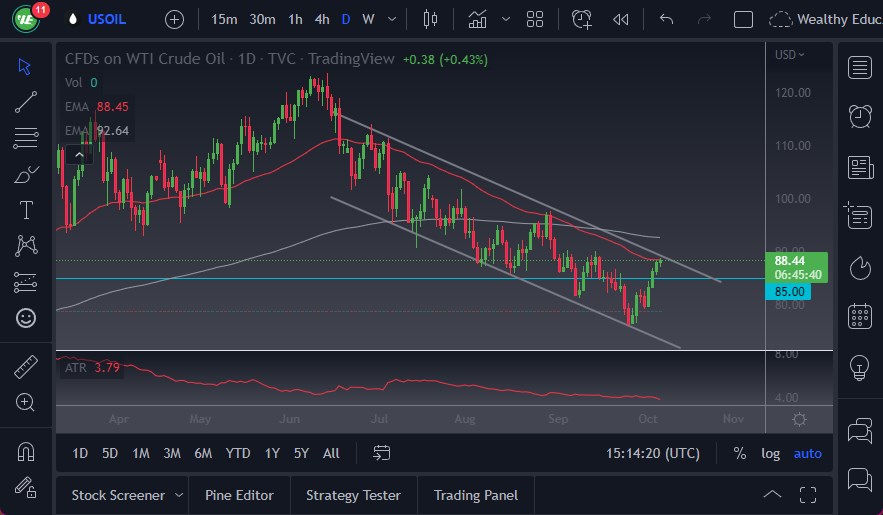The image size is (883, 515).
Task: Toggle the percent scale option
Action: pyautogui.click(x=739, y=453)
